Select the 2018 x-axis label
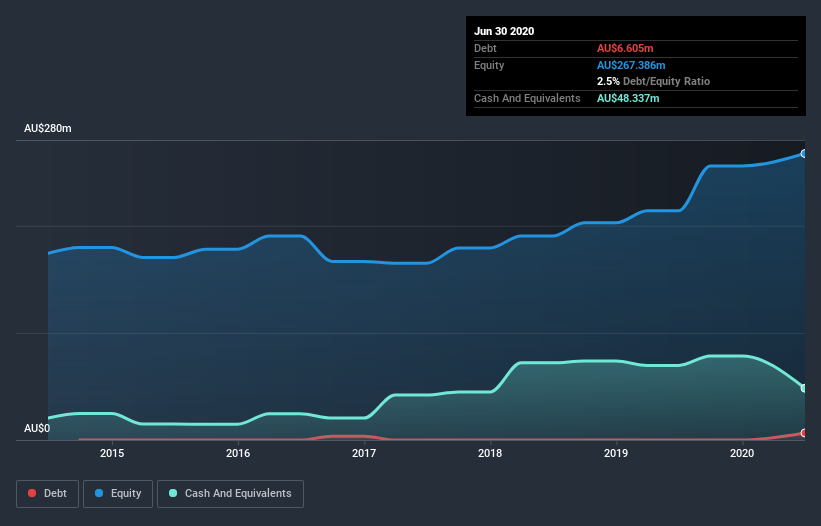The width and height of the screenshot is (821, 526). [490, 453]
